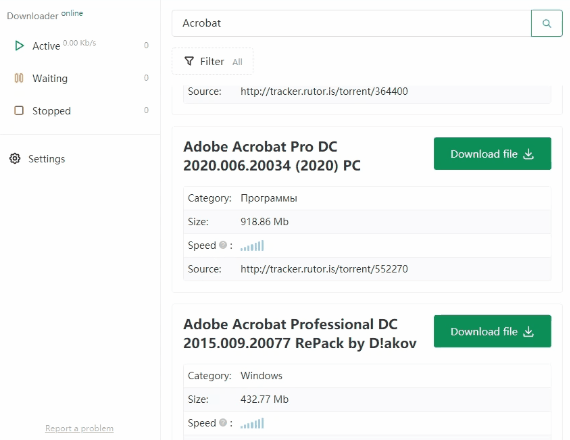The image size is (570, 440).
Task: Click the Программы category value
Action: click(269, 199)
